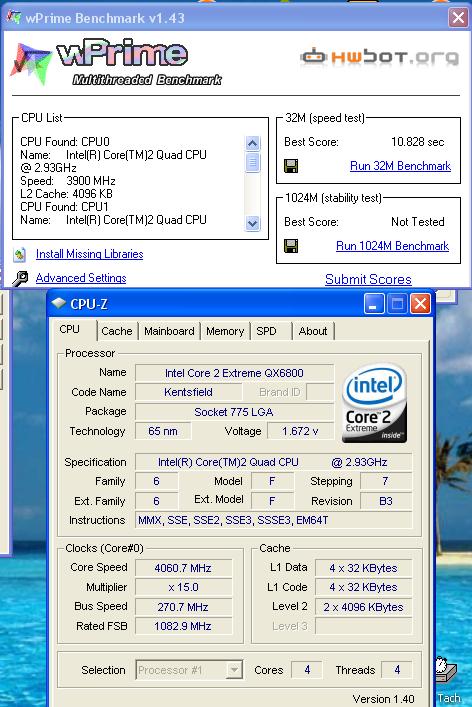
Task: Click CPU List scrollbar up arrow
Action: pyautogui.click(x=252, y=144)
